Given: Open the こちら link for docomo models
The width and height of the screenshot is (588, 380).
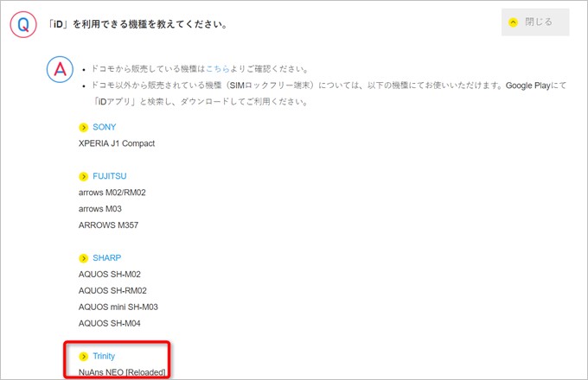Looking at the screenshot, I should (217, 69).
